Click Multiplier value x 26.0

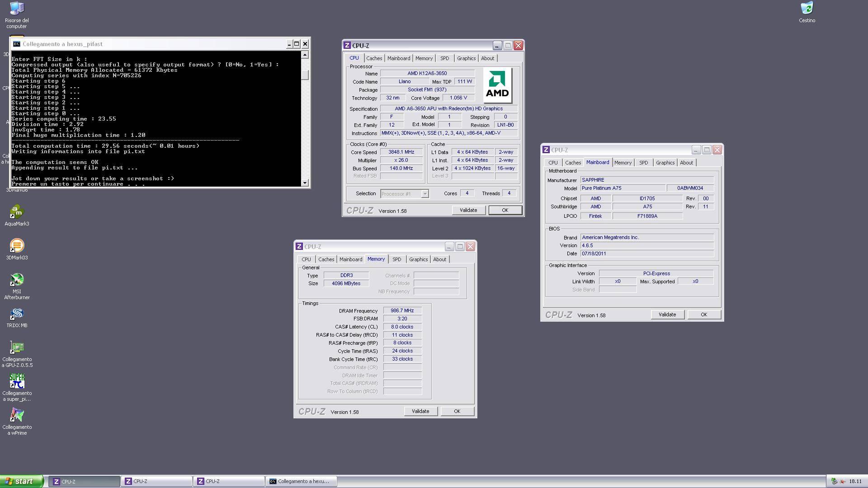click(x=401, y=160)
